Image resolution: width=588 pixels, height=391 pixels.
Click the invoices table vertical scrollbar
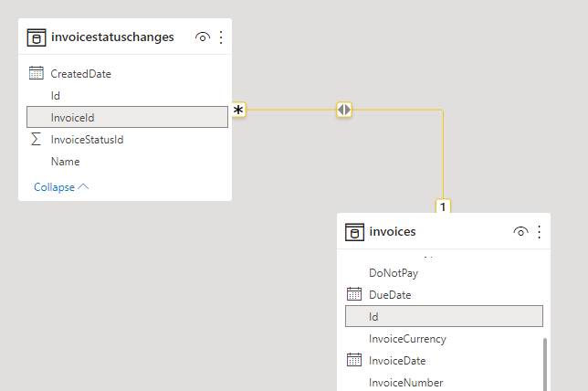point(545,364)
